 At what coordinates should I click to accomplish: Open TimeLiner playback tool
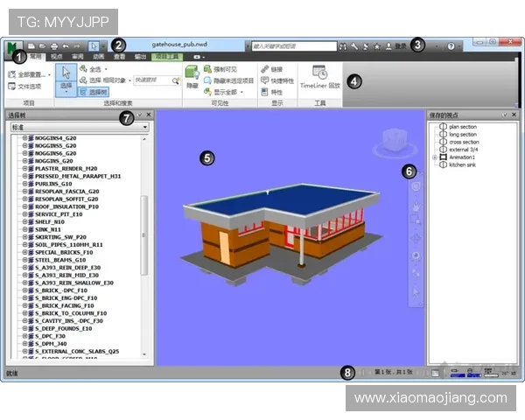pos(319,77)
